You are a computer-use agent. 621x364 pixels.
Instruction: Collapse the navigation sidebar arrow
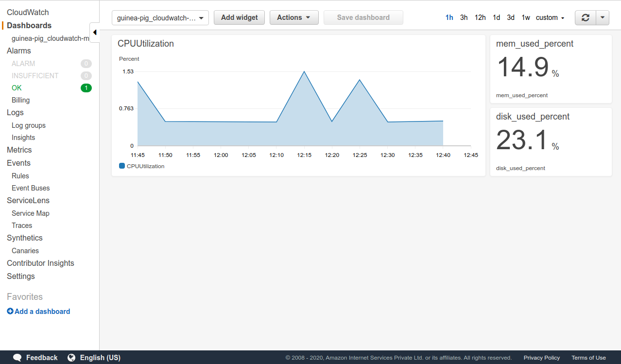(x=95, y=33)
